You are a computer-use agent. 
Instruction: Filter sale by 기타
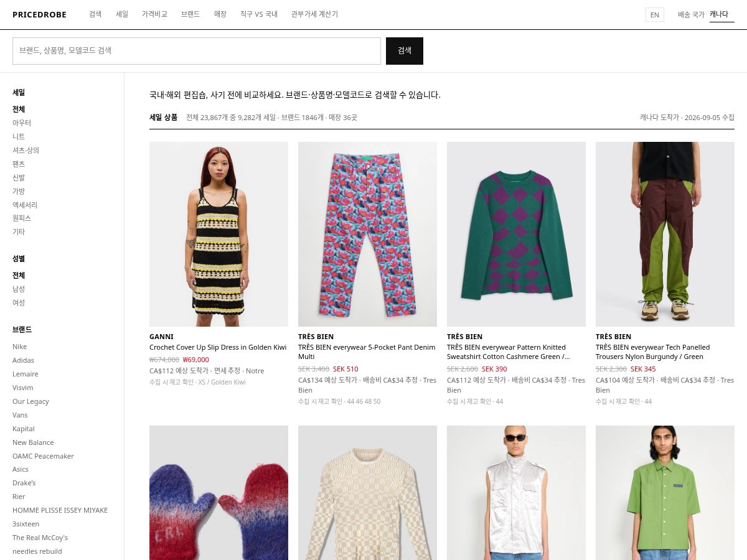[x=19, y=231]
